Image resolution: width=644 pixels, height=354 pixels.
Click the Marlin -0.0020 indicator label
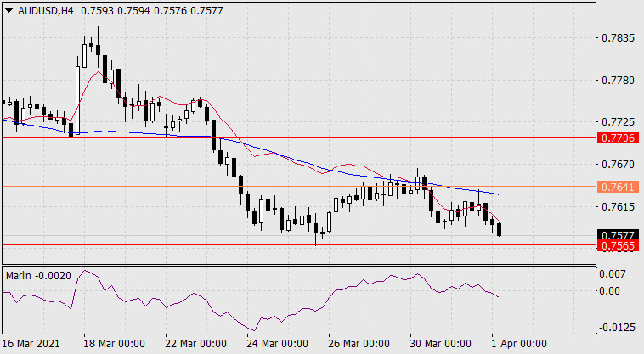38,276
